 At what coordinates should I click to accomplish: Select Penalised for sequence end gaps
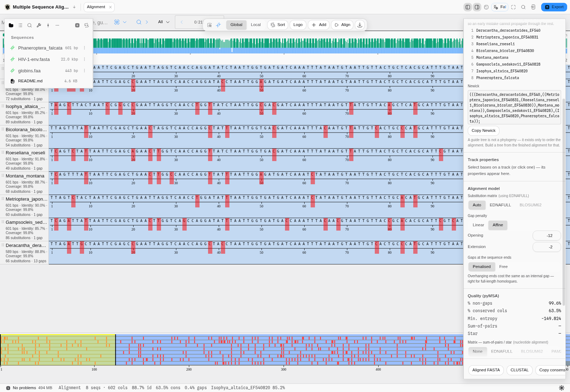482,267
